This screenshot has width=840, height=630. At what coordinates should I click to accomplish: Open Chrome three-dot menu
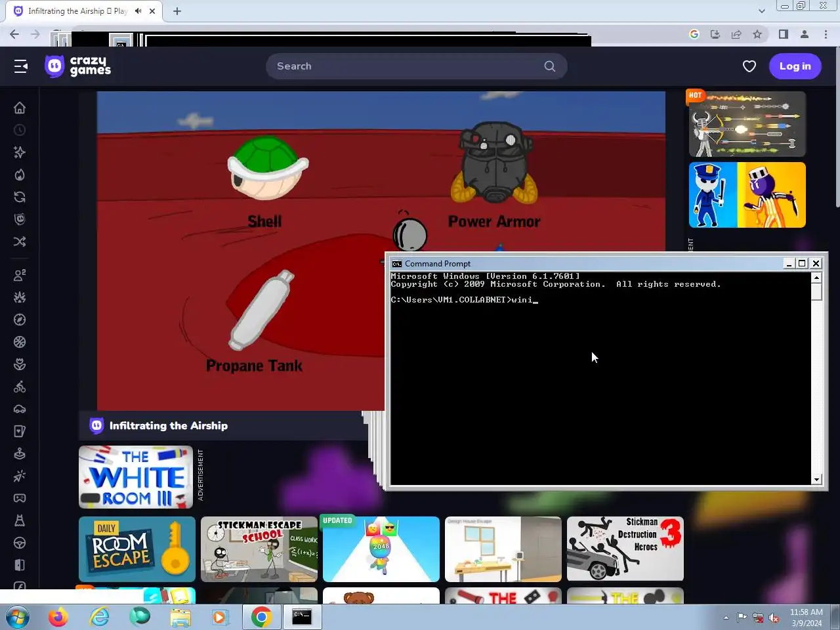coord(826,34)
